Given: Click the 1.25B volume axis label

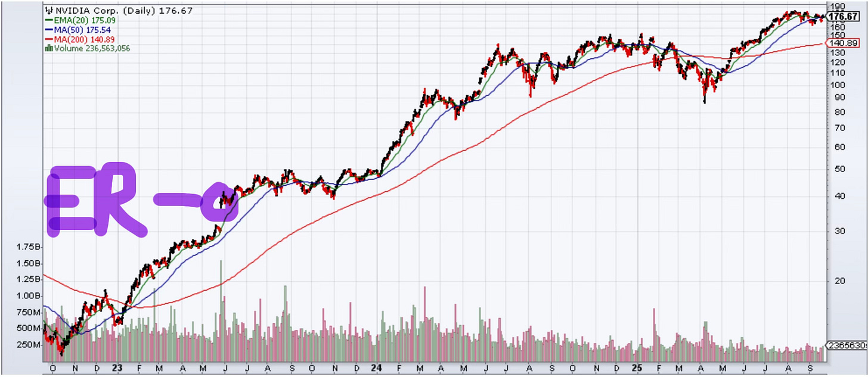Looking at the screenshot, I should coord(29,279).
